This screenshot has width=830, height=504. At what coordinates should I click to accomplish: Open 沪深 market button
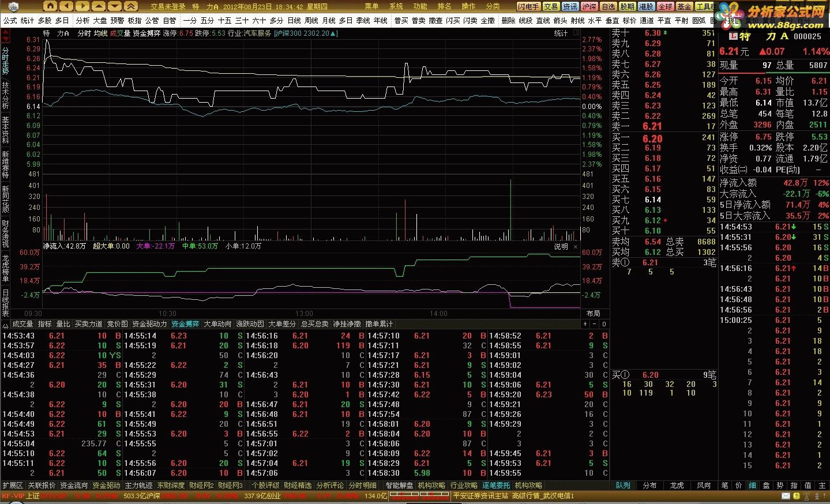[589, 6]
